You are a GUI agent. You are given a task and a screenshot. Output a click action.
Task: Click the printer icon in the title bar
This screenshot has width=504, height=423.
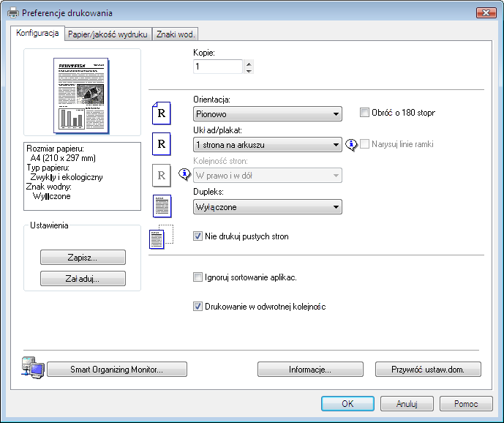coord(13,13)
